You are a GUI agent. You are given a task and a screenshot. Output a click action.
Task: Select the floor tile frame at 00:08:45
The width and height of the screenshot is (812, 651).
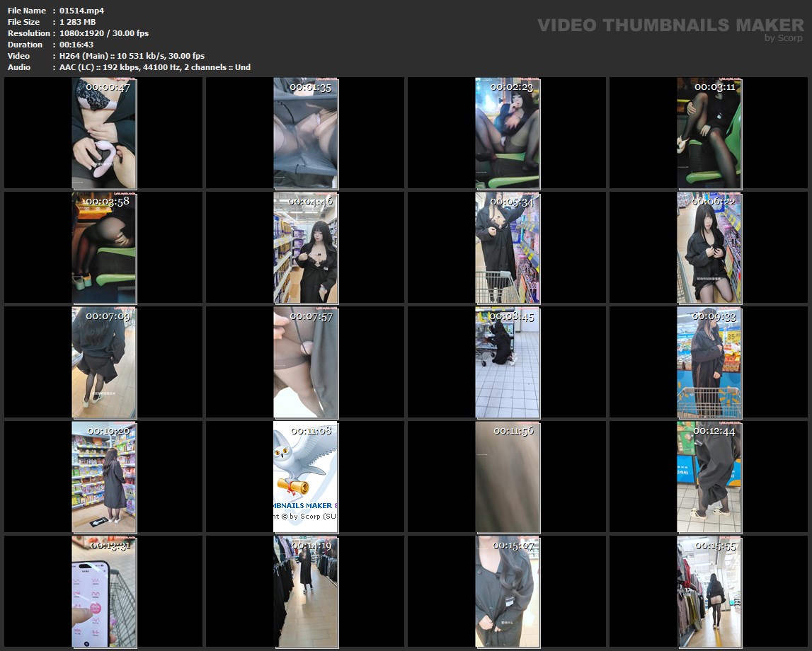[x=508, y=362]
